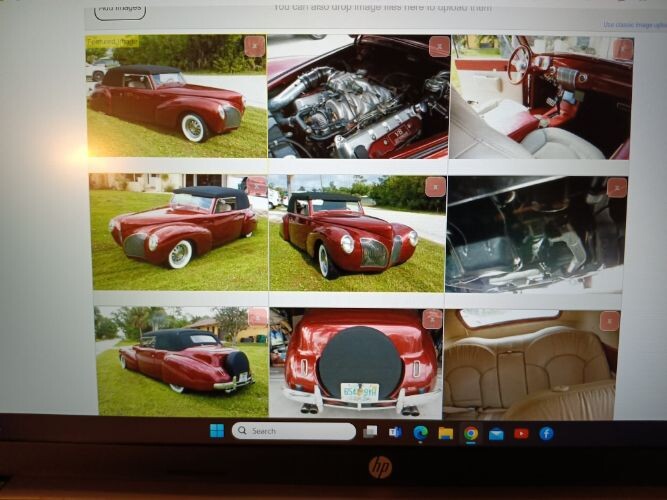This screenshot has height=500, width=667.
Task: Open Task View from the taskbar
Action: pos(371,432)
